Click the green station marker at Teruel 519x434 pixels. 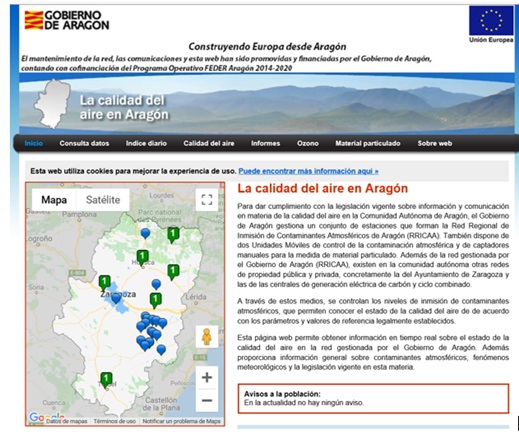click(x=106, y=380)
